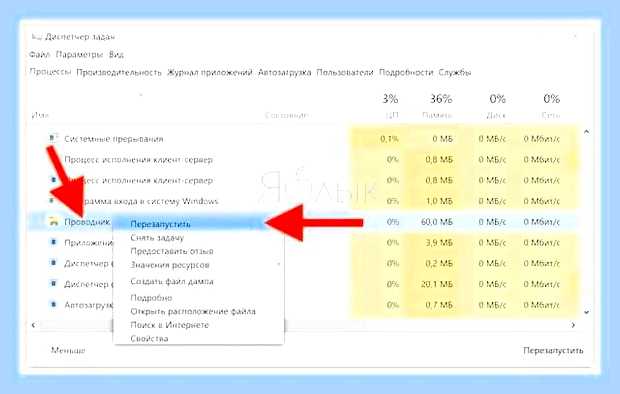Sort by the 3% ЦП column header
This screenshot has width=620, height=394.
click(390, 106)
